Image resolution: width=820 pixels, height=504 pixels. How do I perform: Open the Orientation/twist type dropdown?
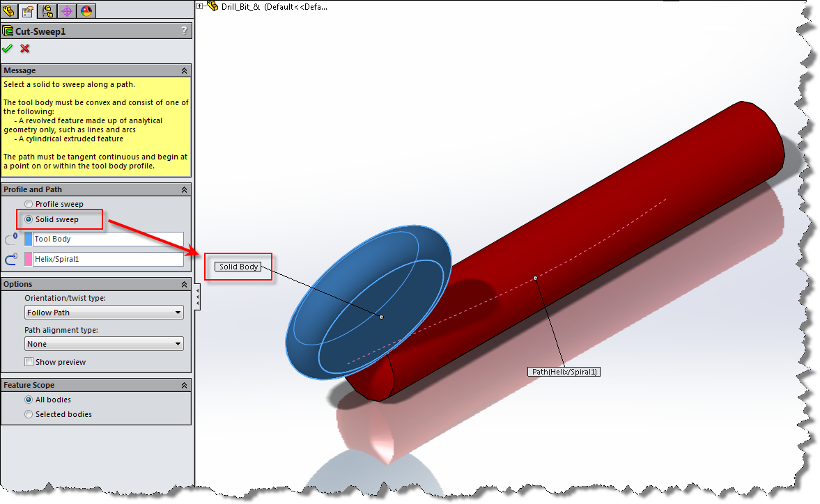pos(178,312)
